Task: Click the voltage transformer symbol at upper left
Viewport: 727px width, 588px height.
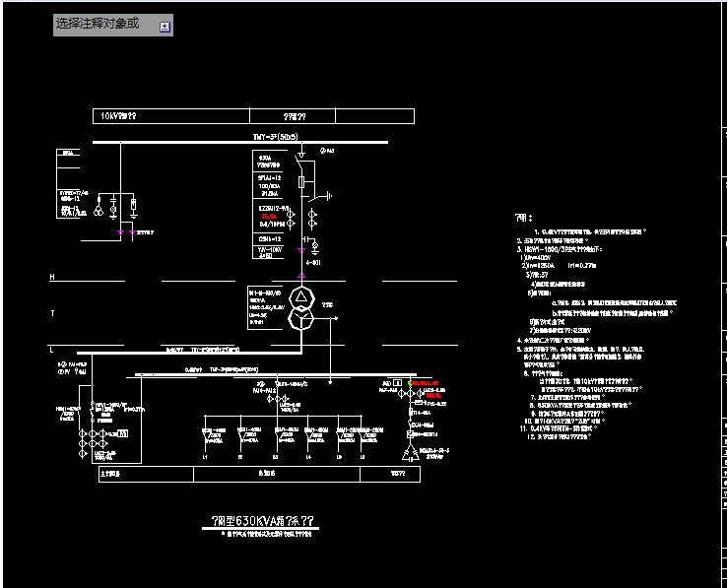Action: click(x=98, y=210)
